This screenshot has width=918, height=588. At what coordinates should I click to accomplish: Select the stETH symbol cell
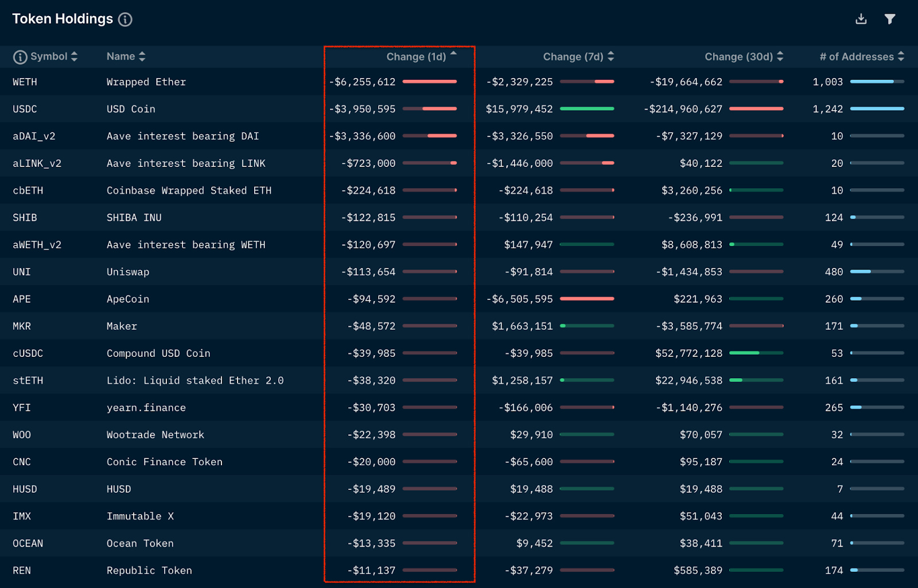(x=28, y=380)
